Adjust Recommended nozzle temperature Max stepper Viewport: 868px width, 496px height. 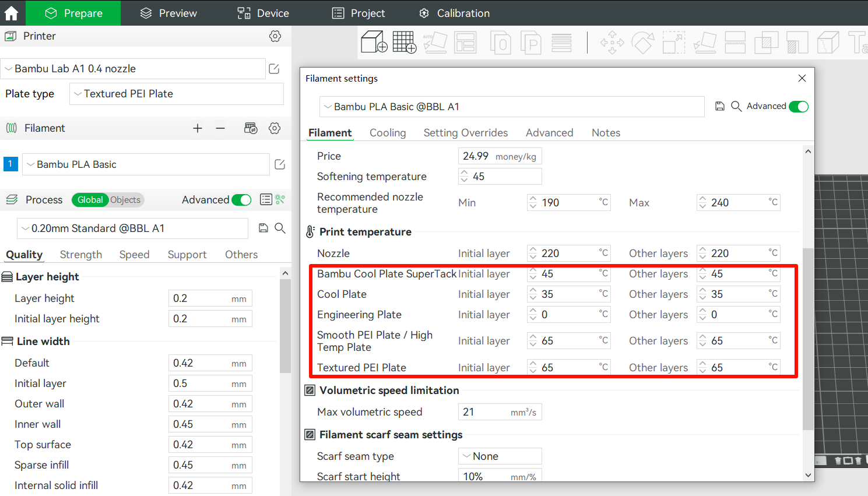pos(702,203)
